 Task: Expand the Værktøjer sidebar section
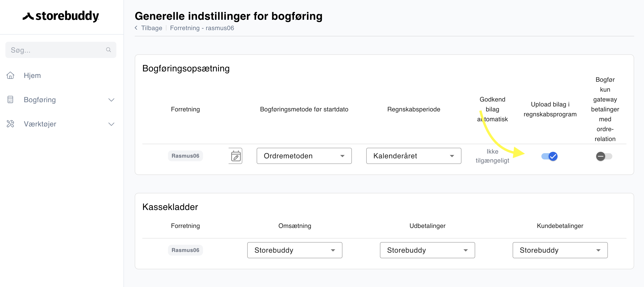[111, 124]
